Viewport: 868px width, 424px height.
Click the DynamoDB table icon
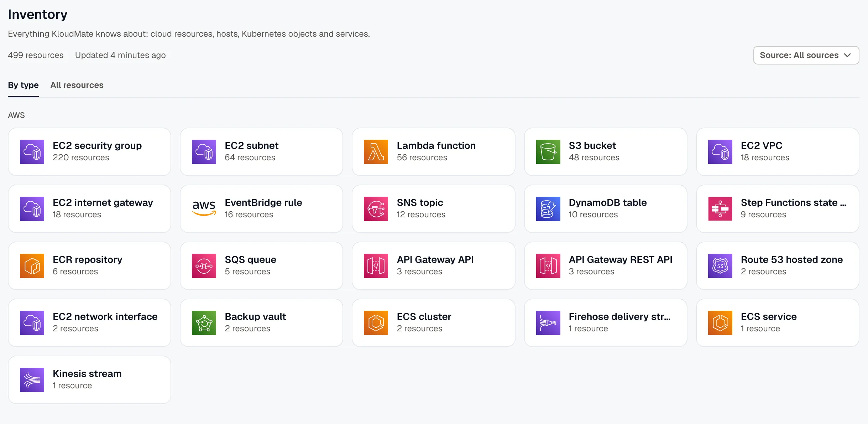(548, 209)
